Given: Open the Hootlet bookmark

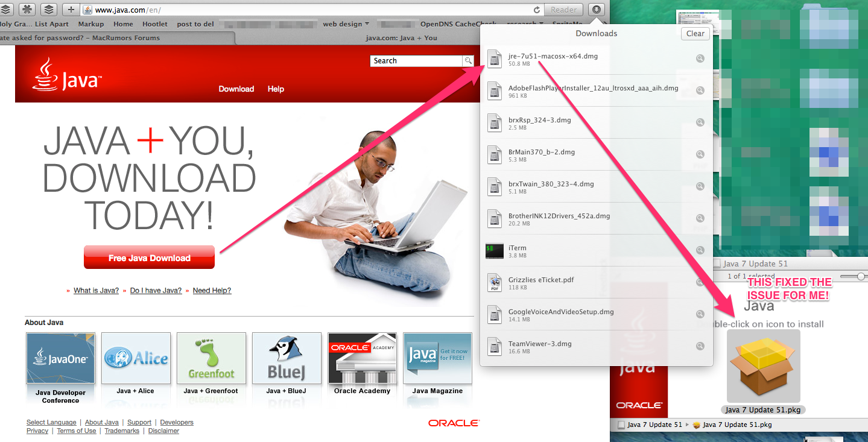Looking at the screenshot, I should click(155, 24).
